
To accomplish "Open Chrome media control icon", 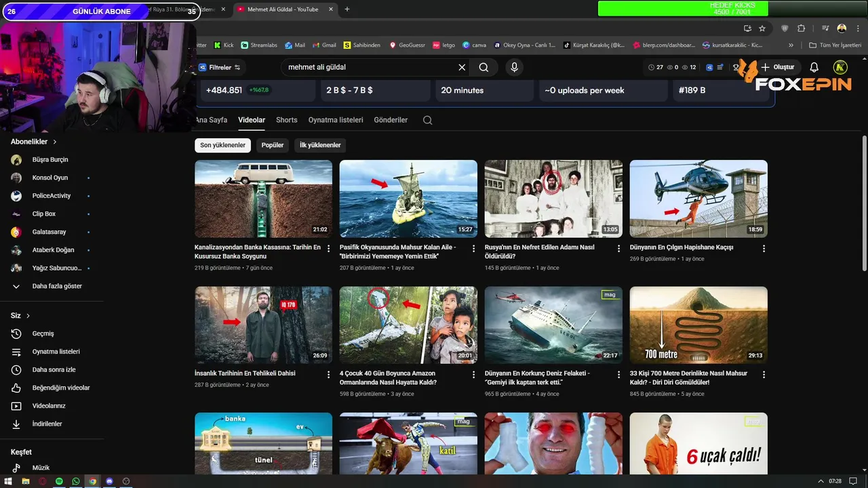I will pos(825,28).
